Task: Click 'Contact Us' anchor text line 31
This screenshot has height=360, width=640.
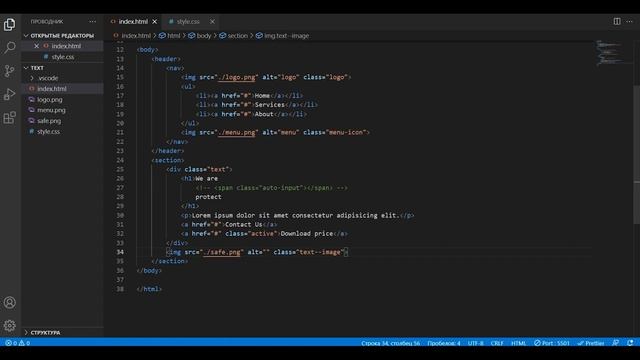Action: click(x=244, y=224)
